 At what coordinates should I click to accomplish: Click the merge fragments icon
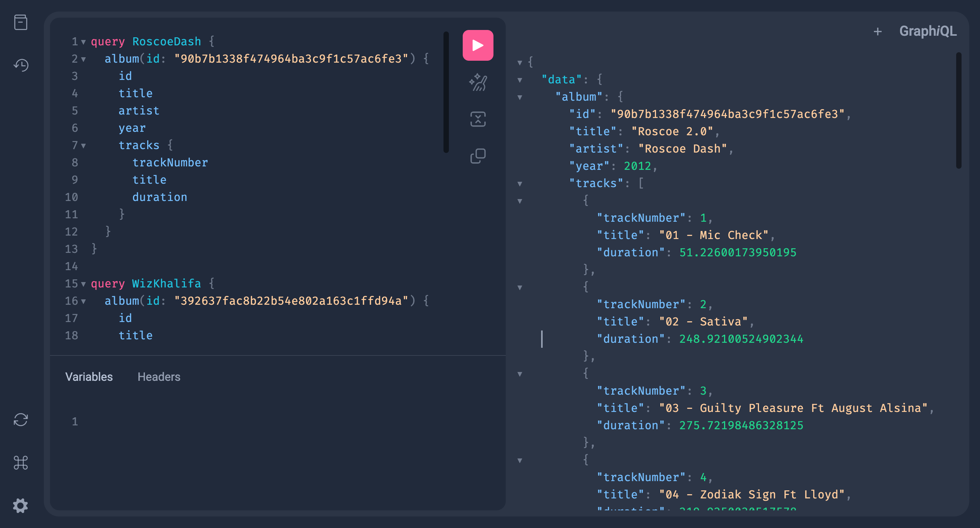click(478, 119)
